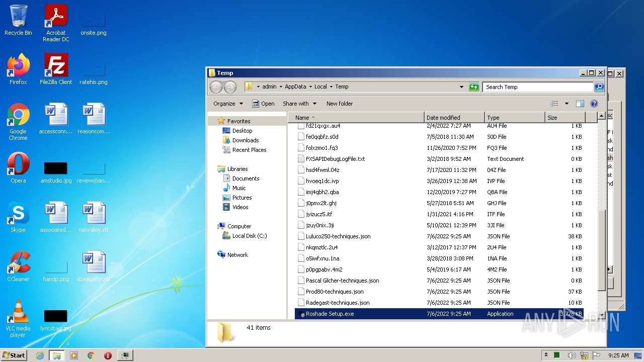The width and height of the screenshot is (644, 362).
Task: Launch Acrobat Reader DC from desktop
Action: pyautogui.click(x=56, y=23)
